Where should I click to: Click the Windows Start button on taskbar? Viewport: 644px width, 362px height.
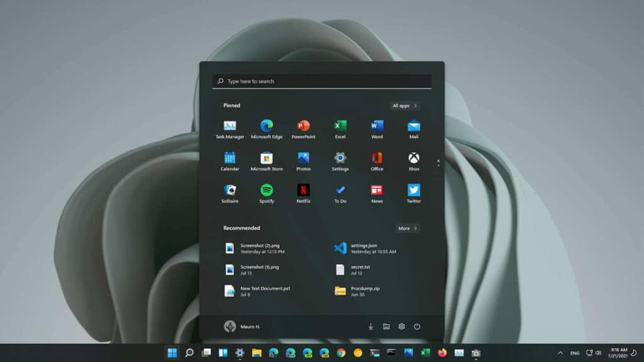click(x=172, y=353)
